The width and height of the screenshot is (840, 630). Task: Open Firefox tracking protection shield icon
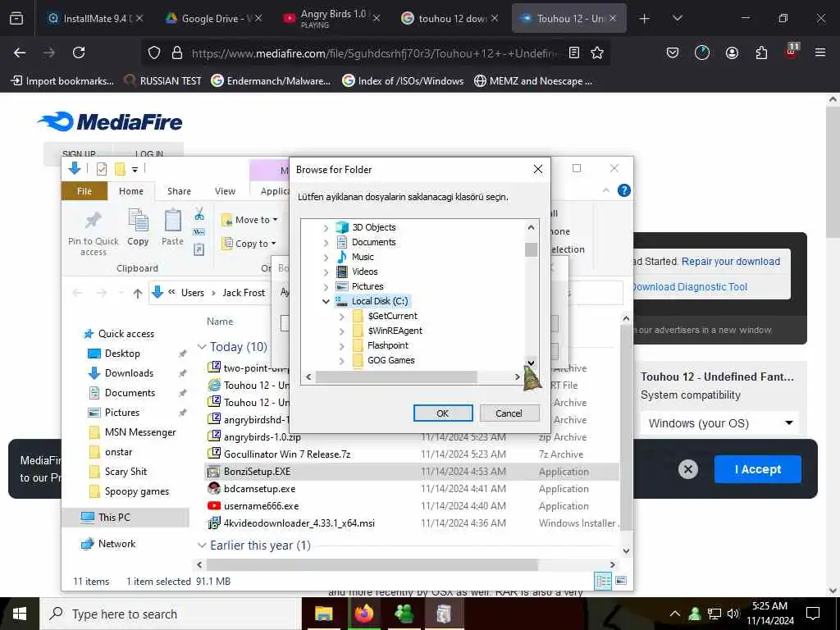(154, 52)
